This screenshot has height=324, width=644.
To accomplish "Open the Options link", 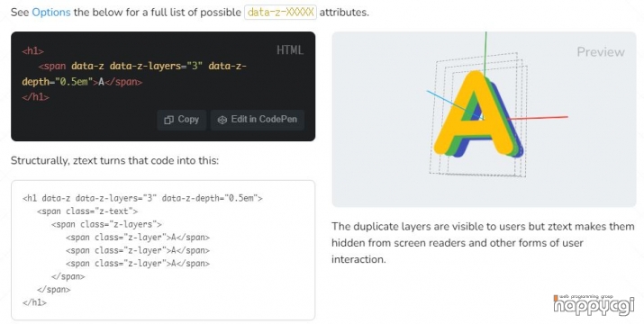I will pos(51,13).
